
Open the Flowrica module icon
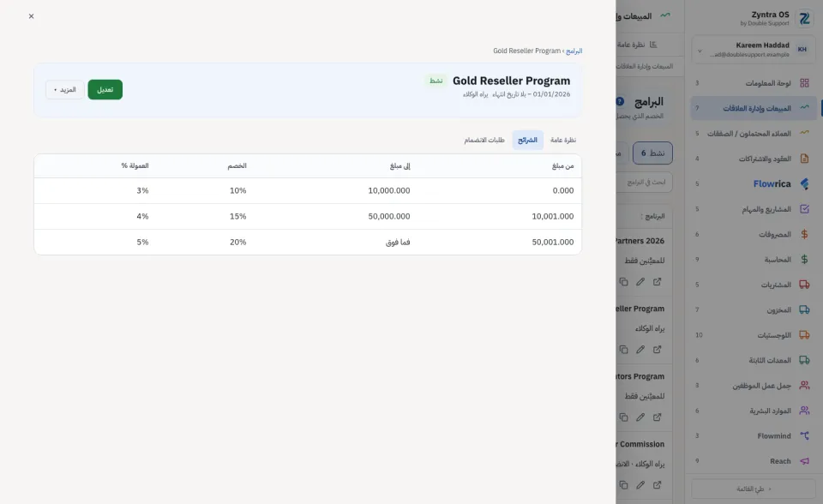click(804, 183)
